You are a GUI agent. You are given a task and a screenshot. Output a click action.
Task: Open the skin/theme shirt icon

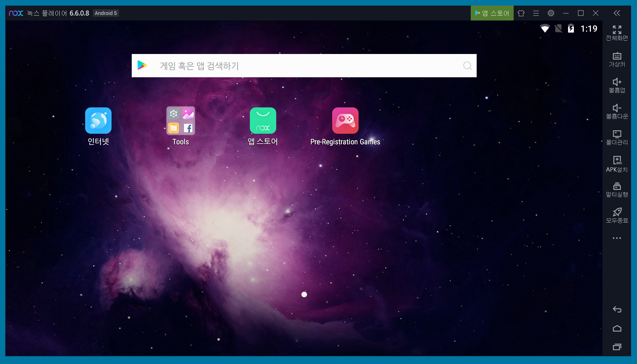(x=521, y=13)
